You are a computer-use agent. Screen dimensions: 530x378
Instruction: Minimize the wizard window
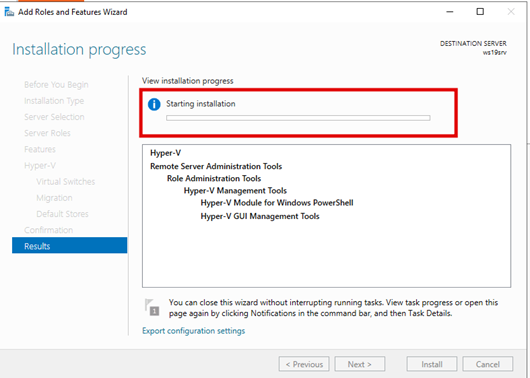click(x=450, y=11)
